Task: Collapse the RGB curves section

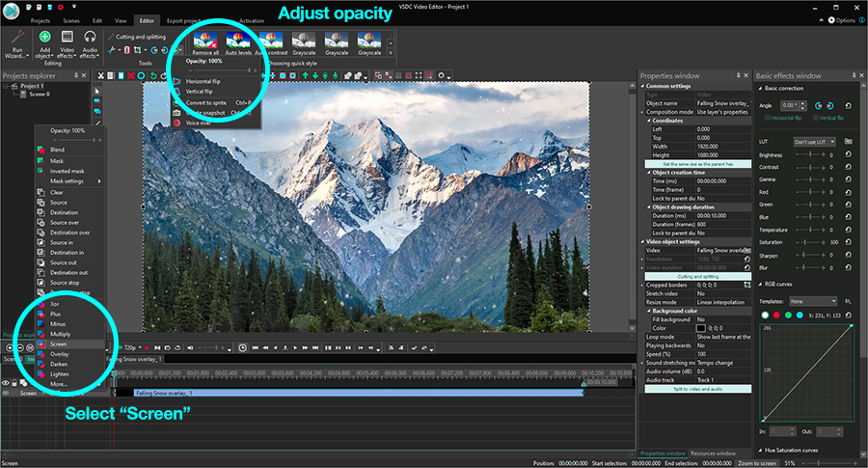Action: pyautogui.click(x=760, y=284)
